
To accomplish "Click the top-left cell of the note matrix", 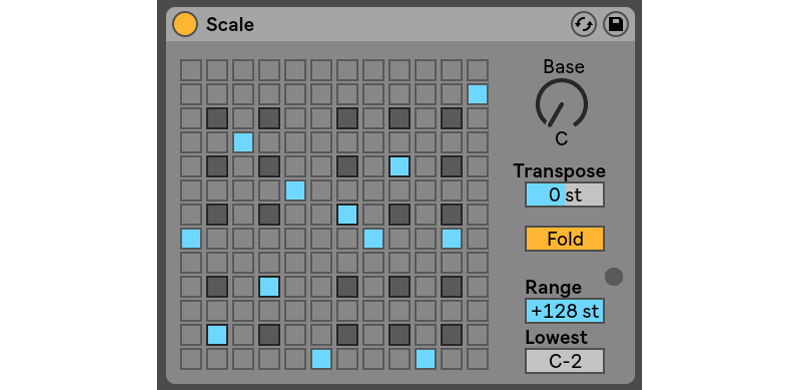I will (191, 70).
